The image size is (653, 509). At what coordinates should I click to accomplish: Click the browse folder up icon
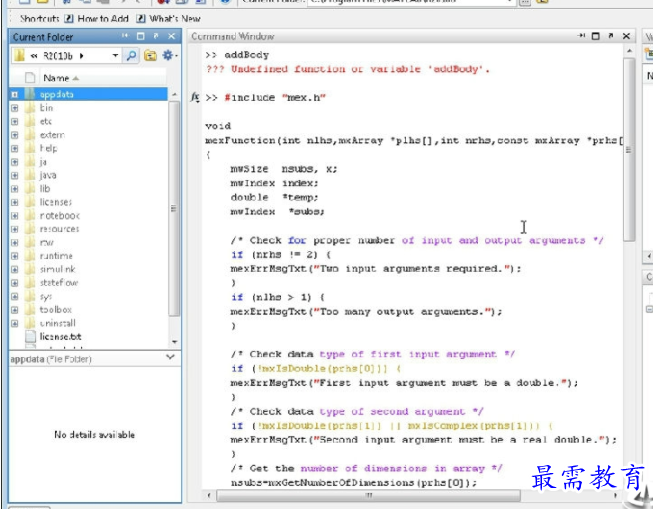tap(150, 55)
